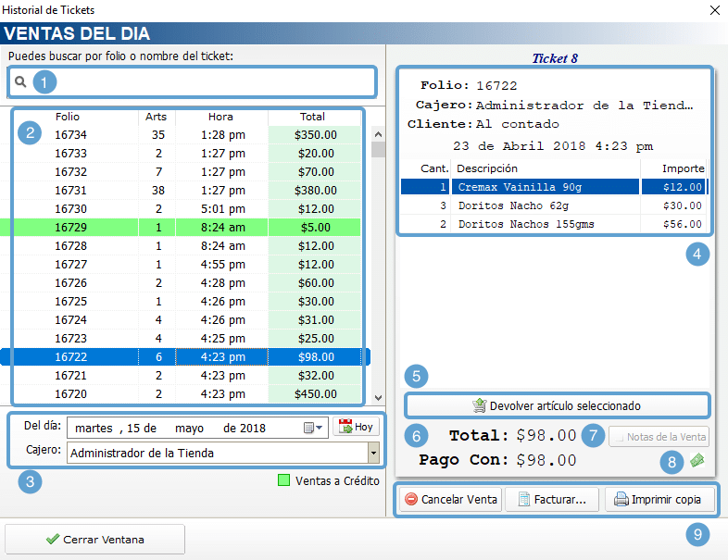Click the Notas de la Venta button

point(659,436)
